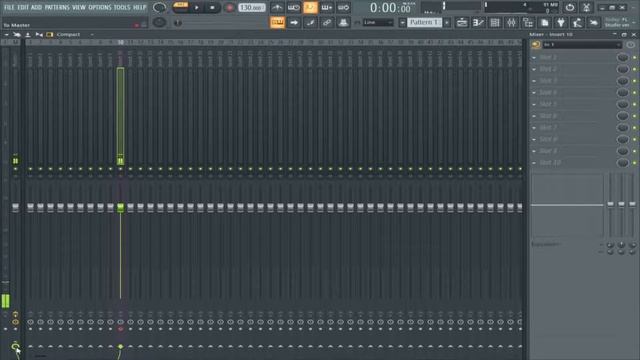Click the arrow step-editing icon

(x=294, y=22)
